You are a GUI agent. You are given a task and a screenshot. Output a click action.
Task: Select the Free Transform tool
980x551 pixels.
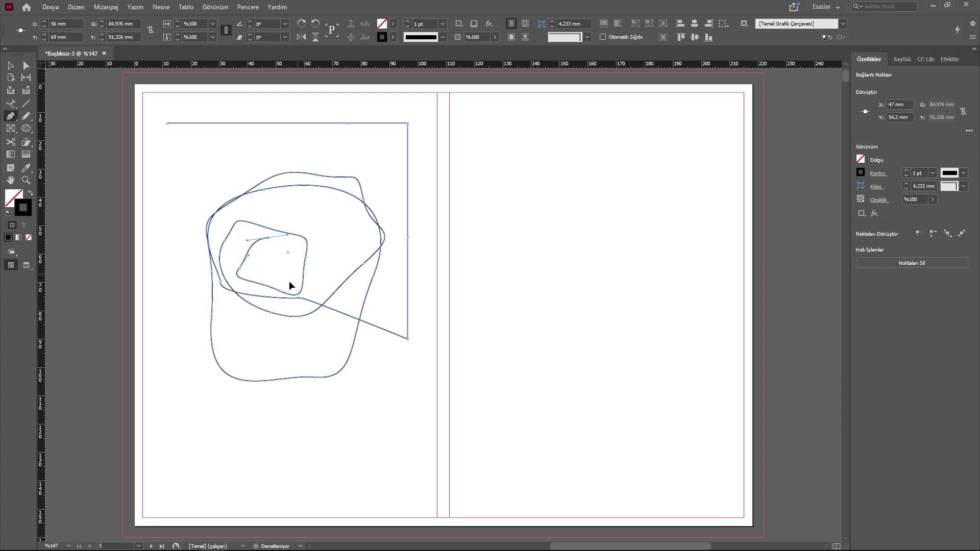click(x=26, y=142)
